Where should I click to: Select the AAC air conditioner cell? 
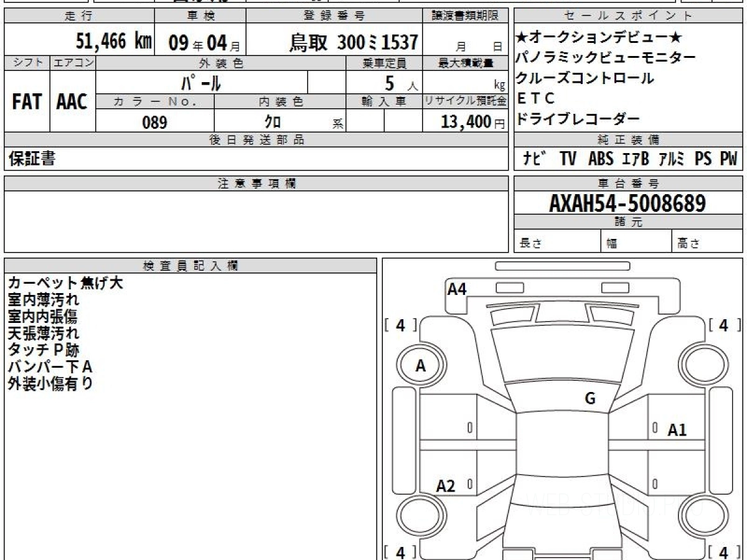click(72, 102)
